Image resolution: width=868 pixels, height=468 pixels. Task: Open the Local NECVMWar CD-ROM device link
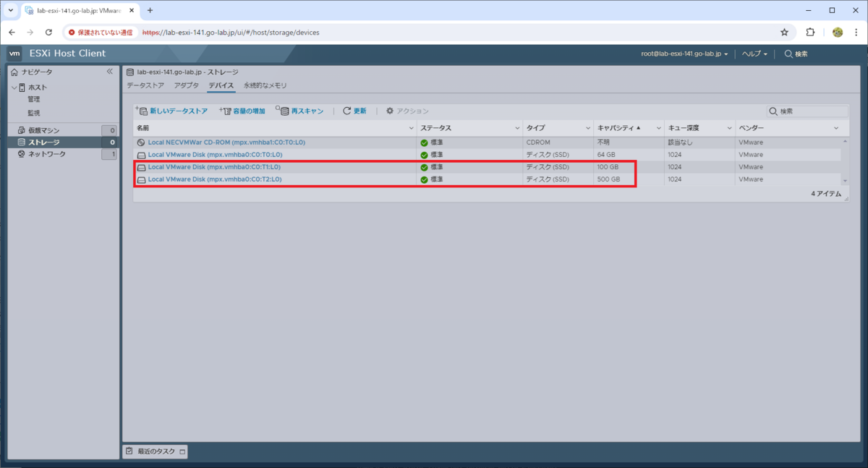(226, 142)
